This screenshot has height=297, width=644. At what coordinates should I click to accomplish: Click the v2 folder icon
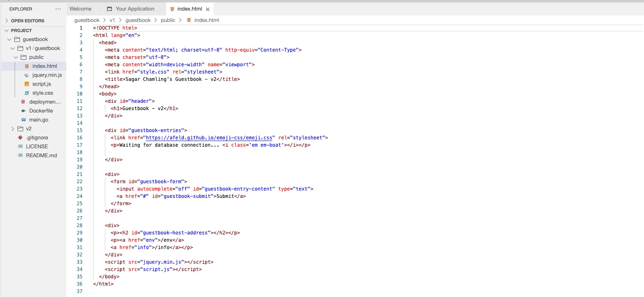[x=20, y=129]
